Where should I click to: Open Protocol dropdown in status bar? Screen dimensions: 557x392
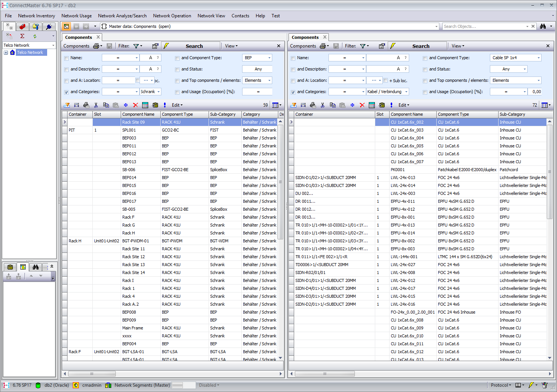click(501, 385)
